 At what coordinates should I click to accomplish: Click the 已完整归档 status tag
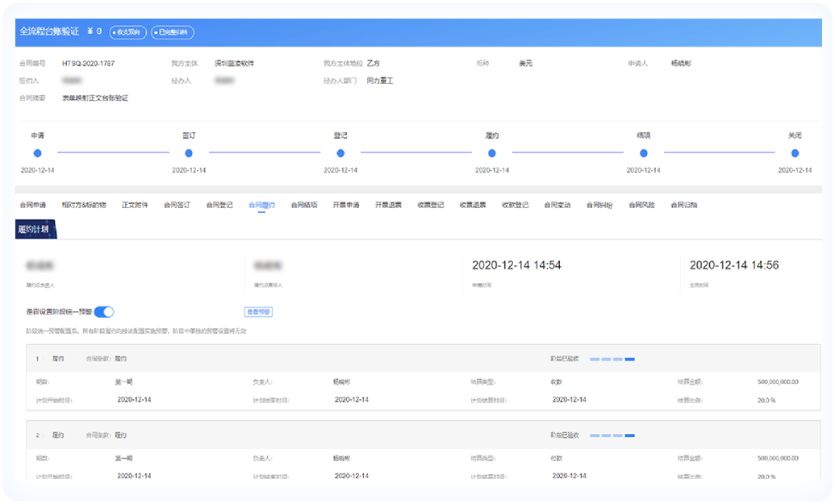point(173,32)
